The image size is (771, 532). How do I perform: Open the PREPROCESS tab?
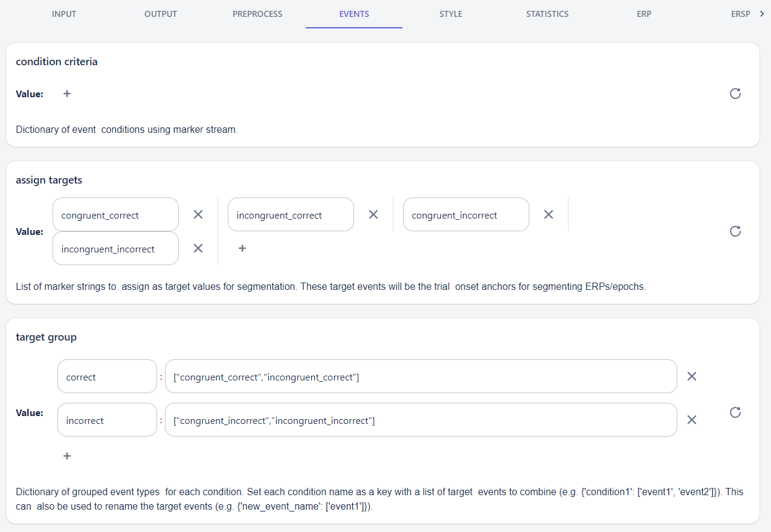point(257,14)
